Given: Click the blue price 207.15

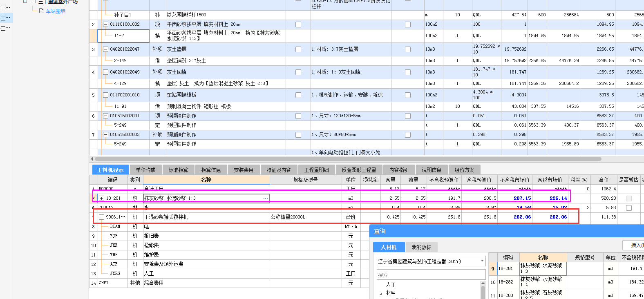Looking at the screenshot, I should pyautogui.click(x=522, y=198).
